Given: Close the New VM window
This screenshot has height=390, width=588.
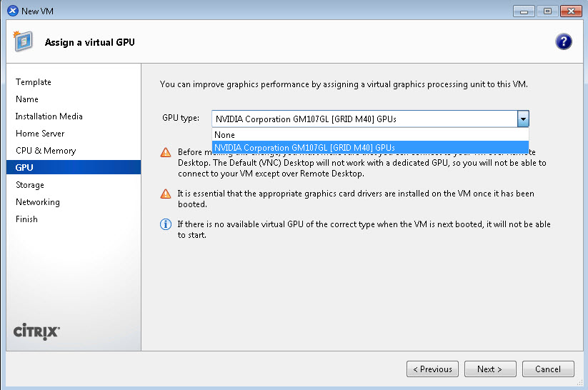Looking at the screenshot, I should coord(570,11).
